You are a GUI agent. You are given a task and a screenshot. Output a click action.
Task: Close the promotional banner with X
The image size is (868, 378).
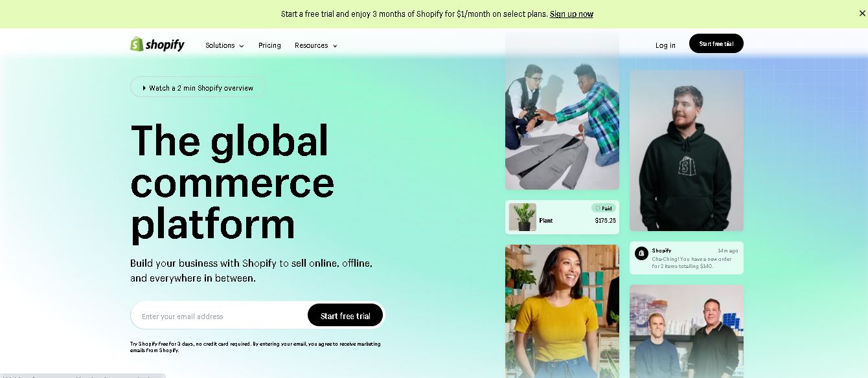coord(862,14)
